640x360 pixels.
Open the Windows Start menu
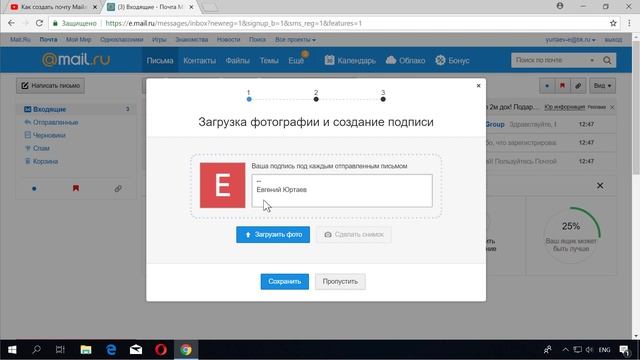pyautogui.click(x=12, y=350)
